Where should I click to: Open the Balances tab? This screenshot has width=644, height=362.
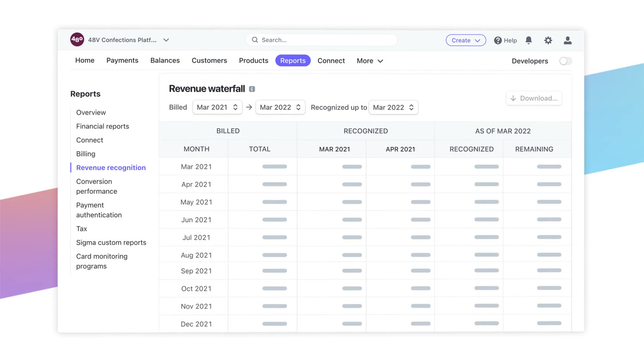tap(165, 61)
